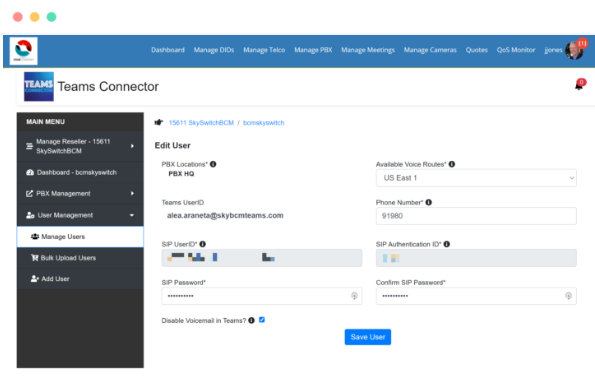Click the green macOS fullscreen dot

tap(51, 17)
